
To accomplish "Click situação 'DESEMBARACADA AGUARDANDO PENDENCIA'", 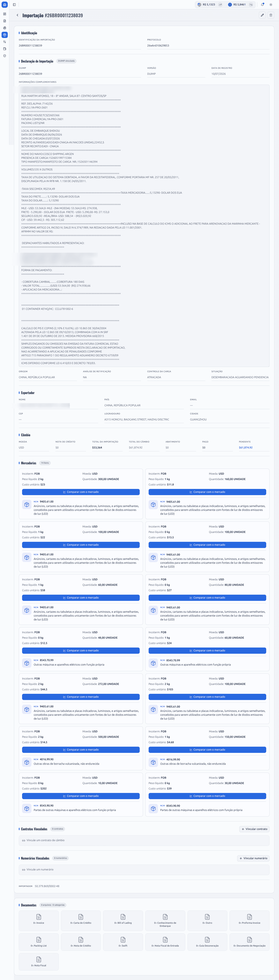I will tap(240, 377).
